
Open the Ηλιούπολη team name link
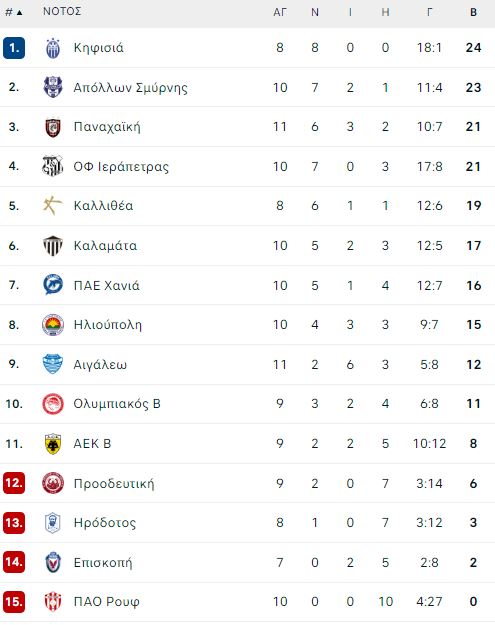[x=108, y=325]
